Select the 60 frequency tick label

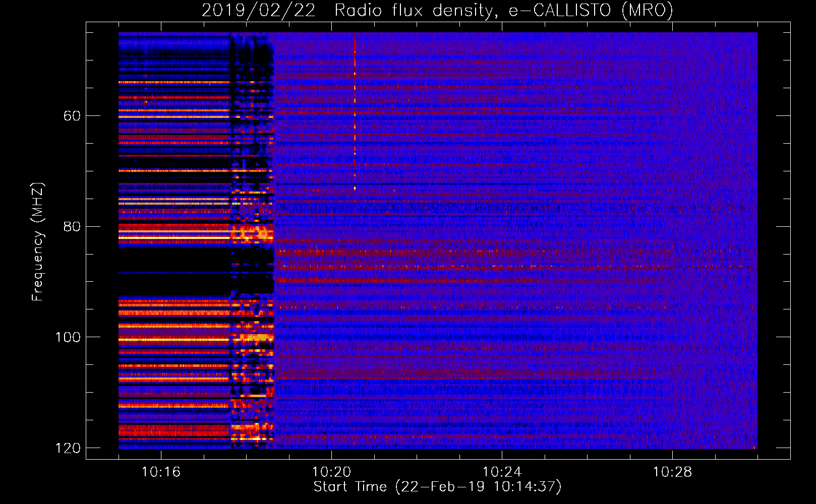tap(72, 116)
